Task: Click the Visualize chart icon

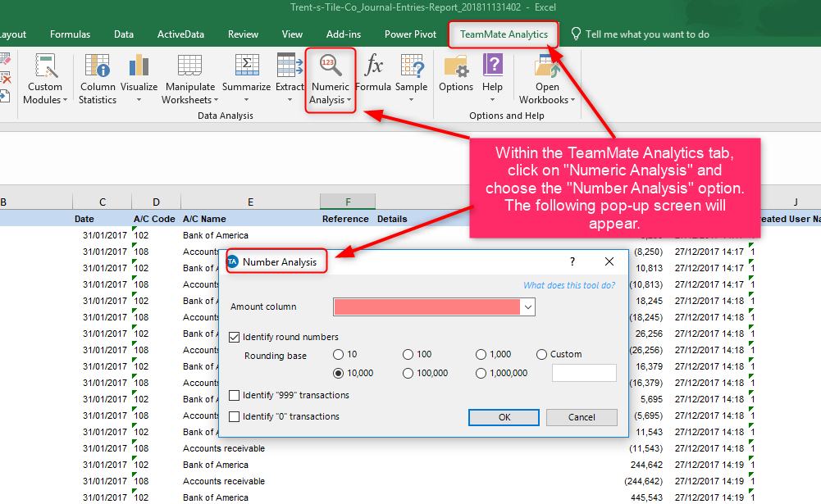Action: [139, 66]
